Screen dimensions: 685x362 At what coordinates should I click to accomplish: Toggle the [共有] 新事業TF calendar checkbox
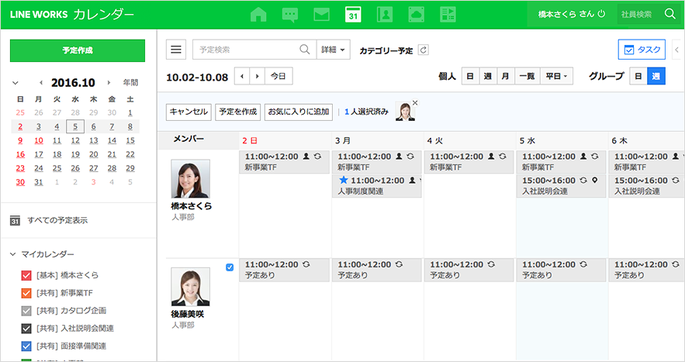26,293
